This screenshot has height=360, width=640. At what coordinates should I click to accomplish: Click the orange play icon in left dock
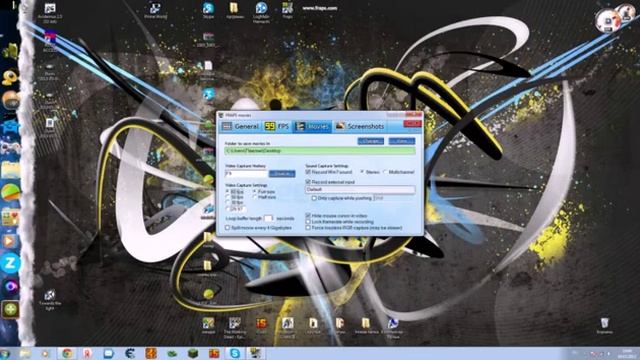(9, 241)
